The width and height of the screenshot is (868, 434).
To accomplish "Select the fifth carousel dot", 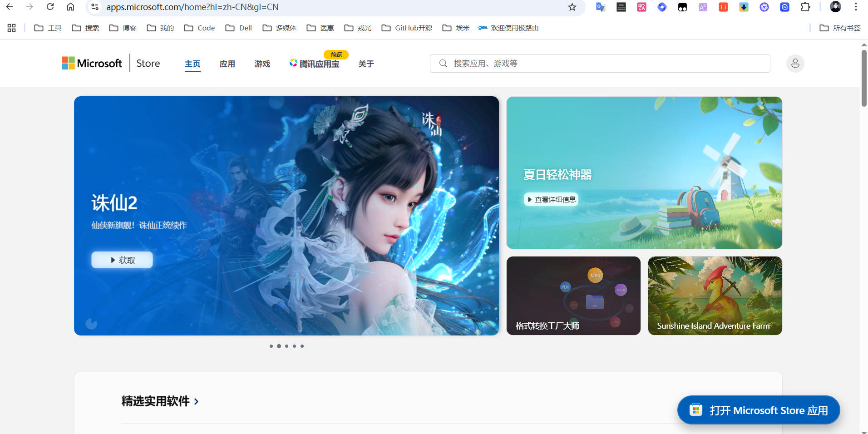I will pos(302,346).
